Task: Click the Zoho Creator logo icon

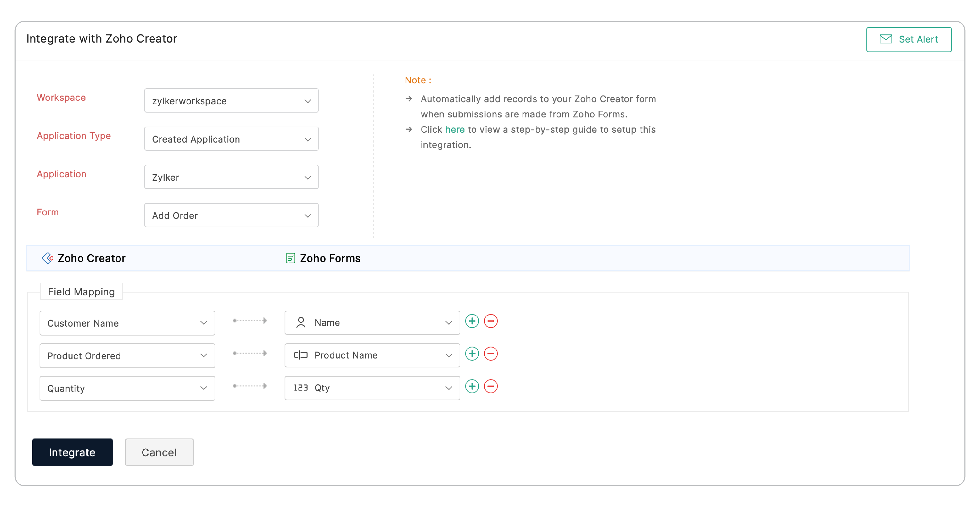Action: pos(47,258)
